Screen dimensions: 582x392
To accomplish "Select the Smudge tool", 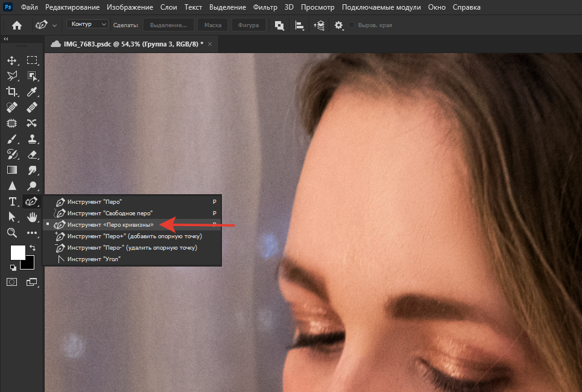I will coord(32,170).
